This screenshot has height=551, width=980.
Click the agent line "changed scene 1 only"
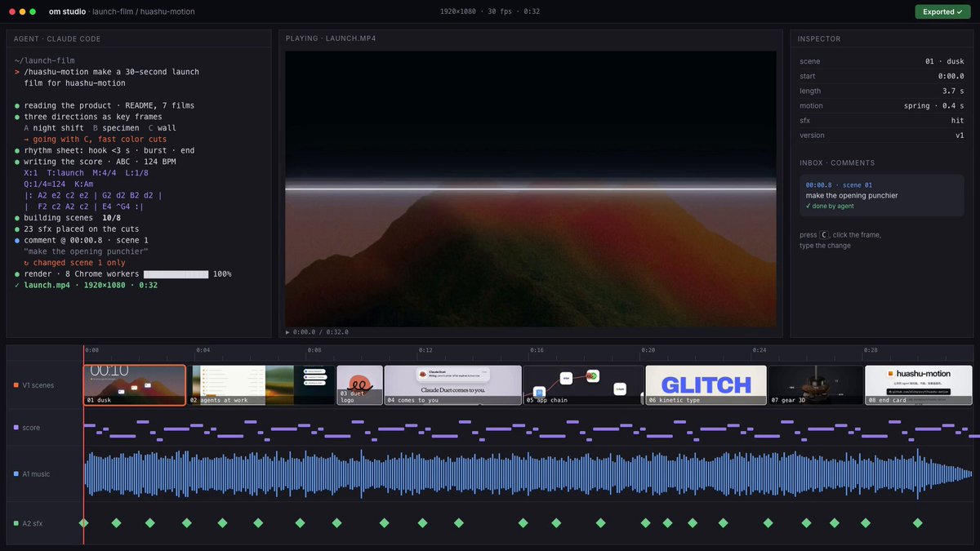click(80, 263)
